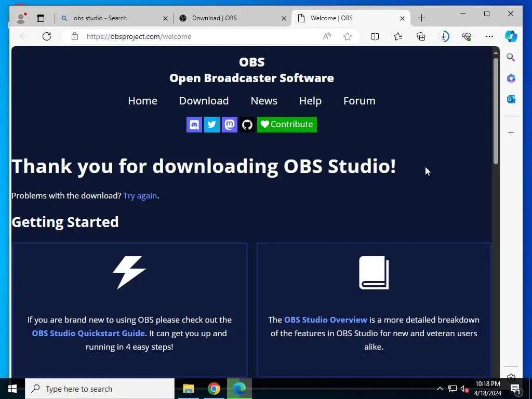Viewport: 532px width, 399px height.
Task: Open Forum in the OBS navigation
Action: (360, 101)
